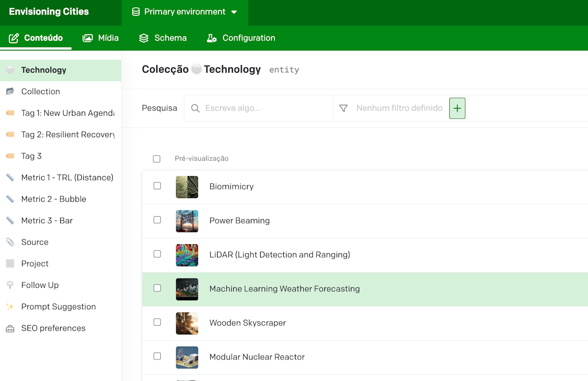The image size is (588, 381).
Task: Click the label icon beside Tag 2
Action: 10,135
